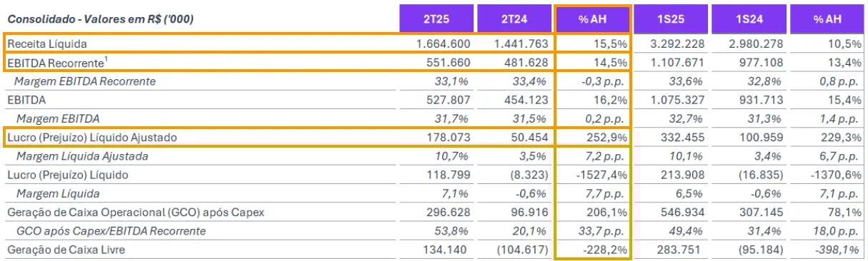Select Lucro (Prejuízo) Líquido Ajustado label
This screenshot has width=868, height=261.
click(x=91, y=136)
